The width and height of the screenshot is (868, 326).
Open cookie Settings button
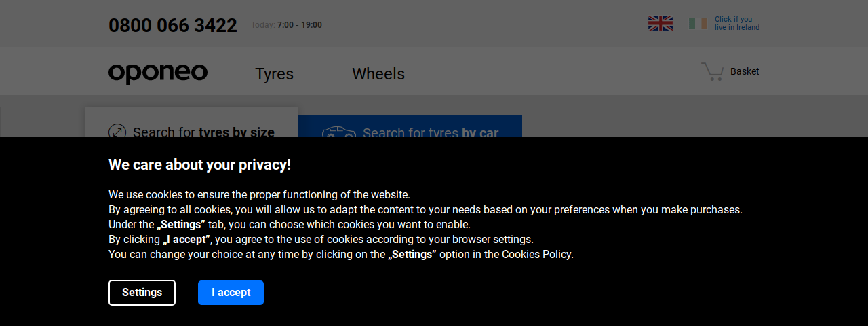coord(142,293)
